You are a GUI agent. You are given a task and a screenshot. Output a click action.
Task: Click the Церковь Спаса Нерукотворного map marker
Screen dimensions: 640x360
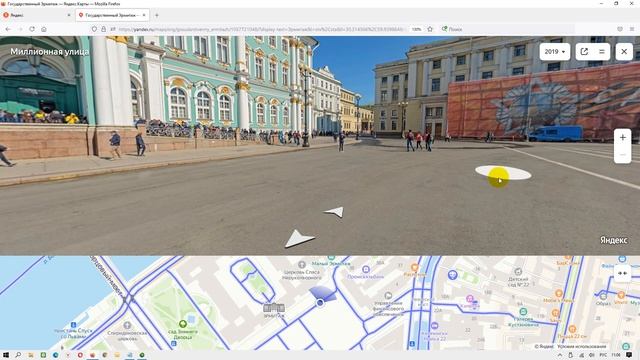pyautogui.click(x=302, y=265)
